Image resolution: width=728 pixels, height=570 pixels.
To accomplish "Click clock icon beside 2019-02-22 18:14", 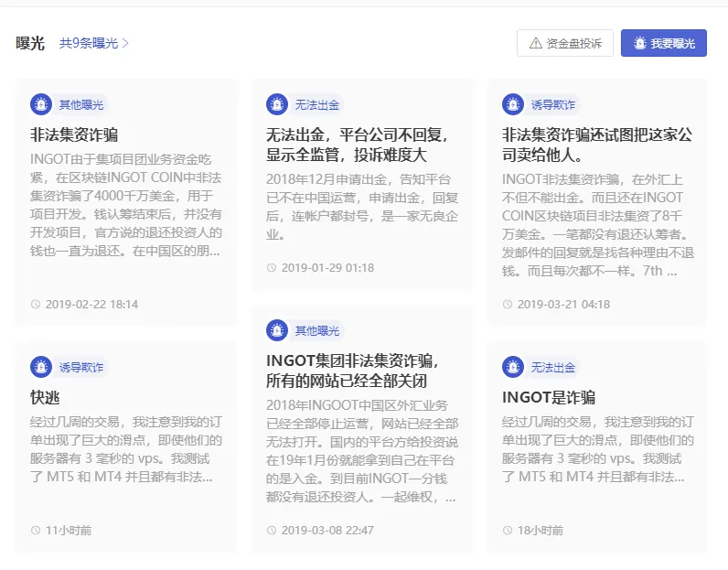I will [x=36, y=305].
